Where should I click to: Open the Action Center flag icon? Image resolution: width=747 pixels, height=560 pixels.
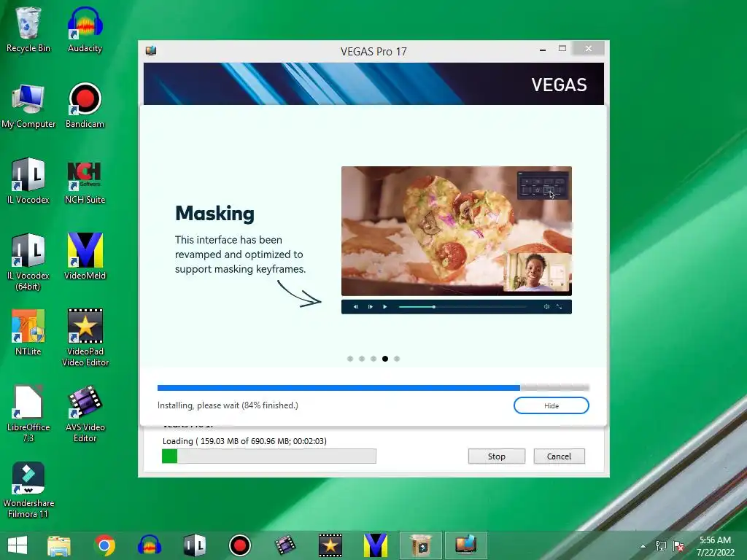click(678, 546)
